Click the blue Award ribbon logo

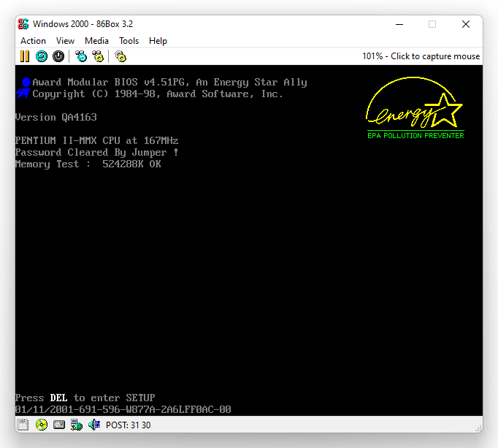24,88
